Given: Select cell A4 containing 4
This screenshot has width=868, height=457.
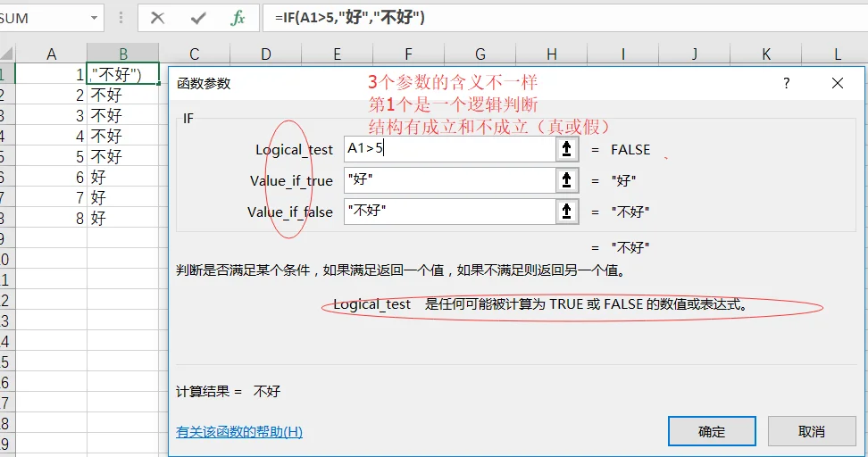Looking at the screenshot, I should click(x=51, y=136).
